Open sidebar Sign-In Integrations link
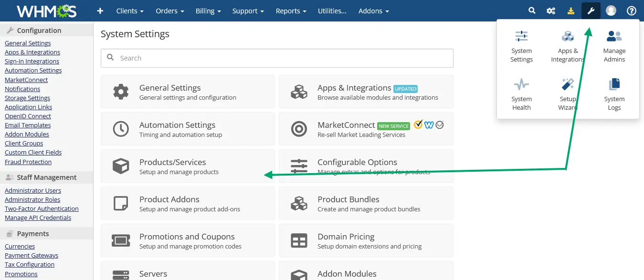The height and width of the screenshot is (280, 644). [x=32, y=62]
